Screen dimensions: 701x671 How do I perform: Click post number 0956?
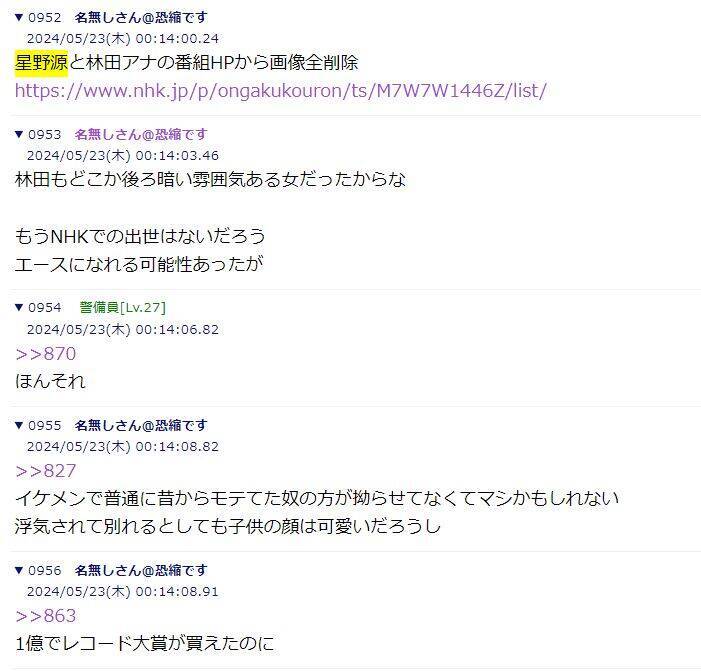[45, 570]
